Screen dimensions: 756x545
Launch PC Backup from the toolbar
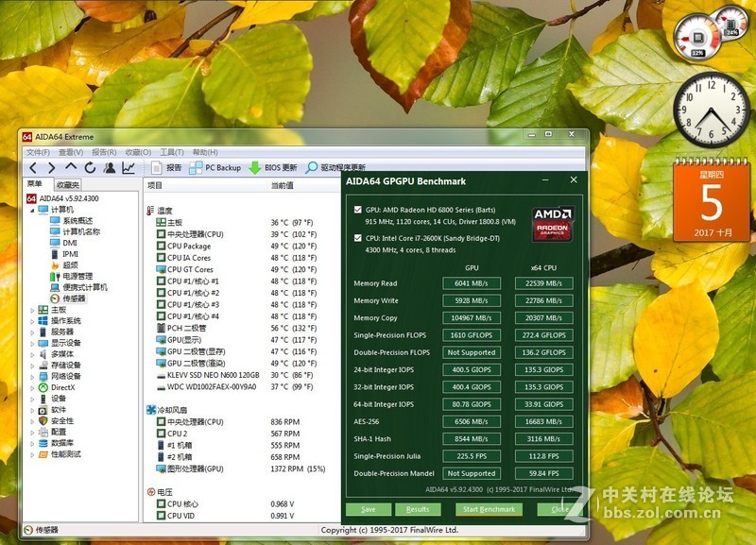[215, 168]
